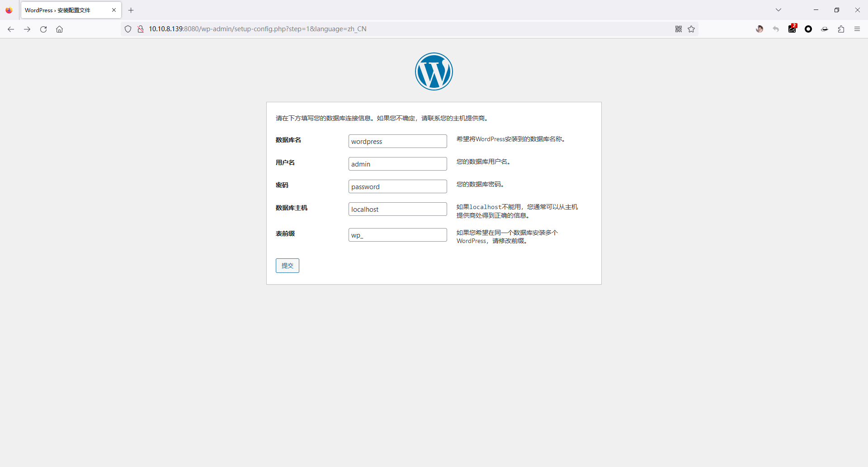
Task: Reload the current page
Action: (x=43, y=29)
